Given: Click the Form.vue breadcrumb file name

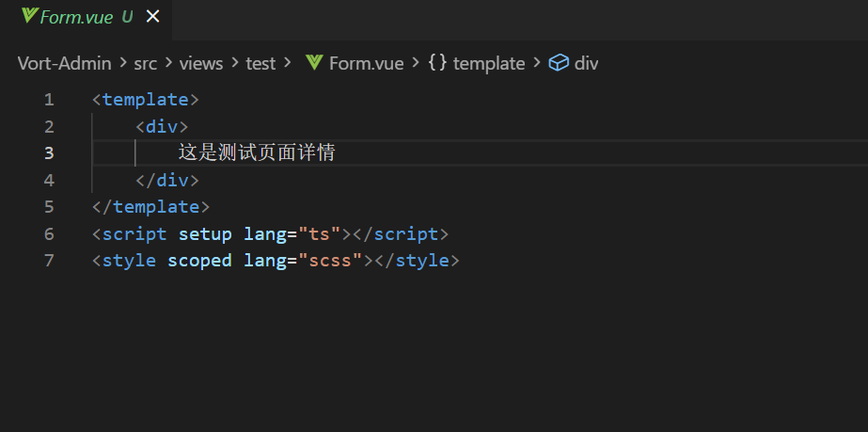Looking at the screenshot, I should pos(366,63).
